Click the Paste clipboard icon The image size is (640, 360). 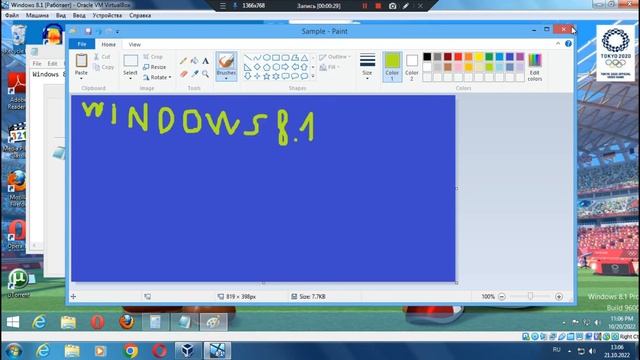point(81,60)
